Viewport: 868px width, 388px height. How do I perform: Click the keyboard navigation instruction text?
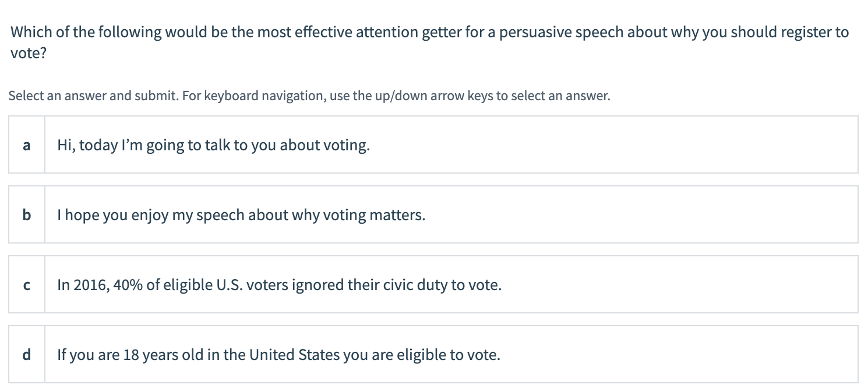point(309,96)
